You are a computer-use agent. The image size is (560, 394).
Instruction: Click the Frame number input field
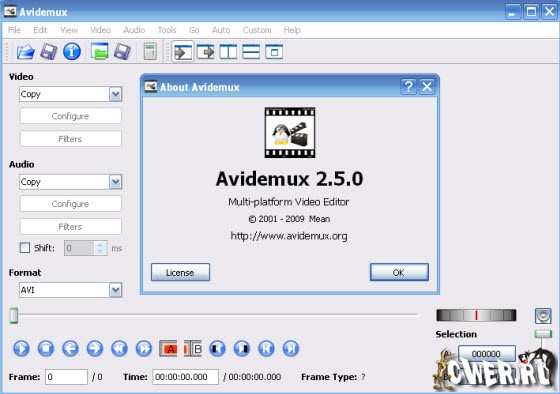point(66,377)
